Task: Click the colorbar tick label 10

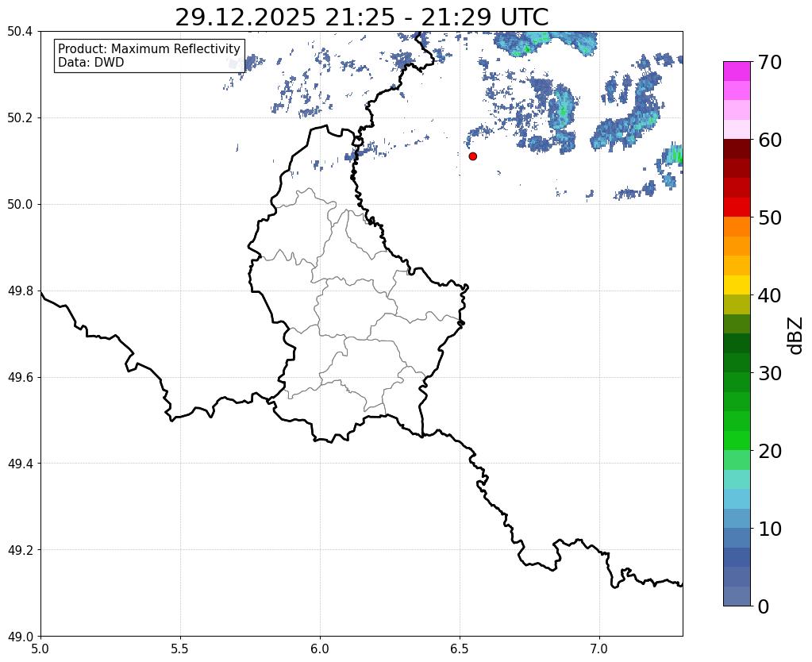Action: (769, 529)
